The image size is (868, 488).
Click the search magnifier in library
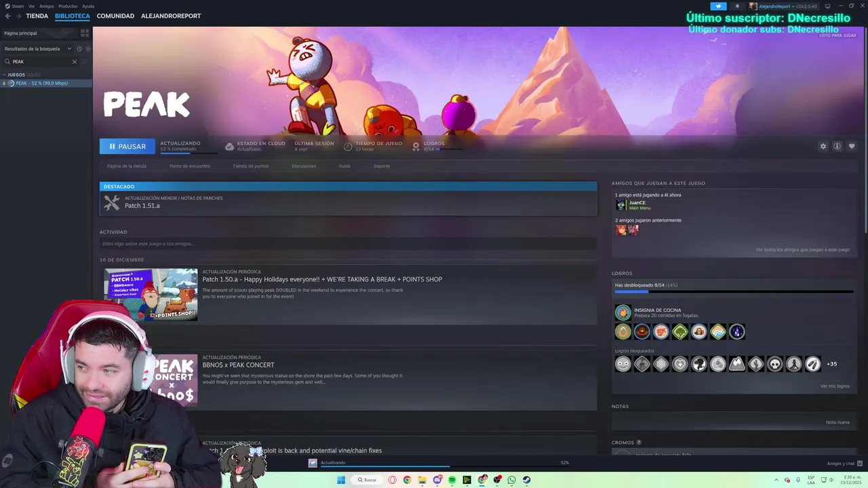(7, 62)
